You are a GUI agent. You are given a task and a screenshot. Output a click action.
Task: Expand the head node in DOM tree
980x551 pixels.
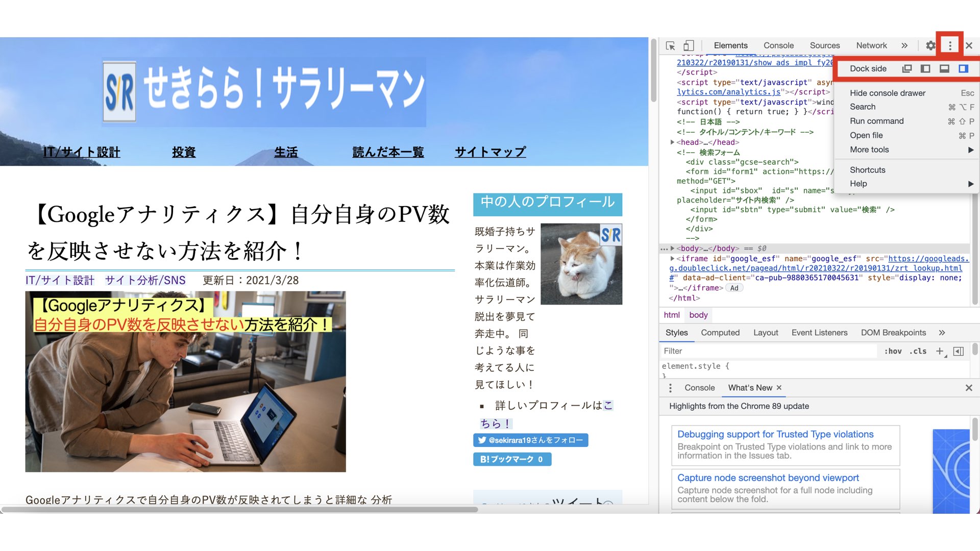(673, 142)
